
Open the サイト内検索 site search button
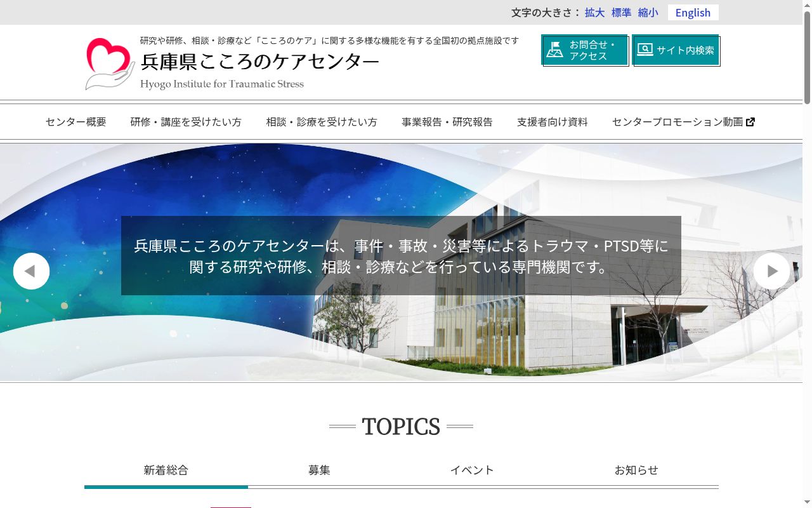[676, 50]
